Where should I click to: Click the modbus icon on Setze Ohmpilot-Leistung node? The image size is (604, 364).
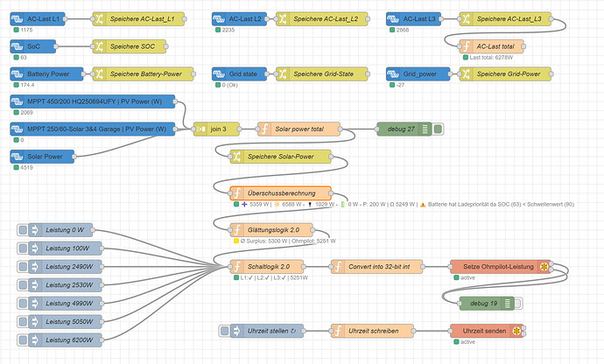pyautogui.click(x=544, y=267)
